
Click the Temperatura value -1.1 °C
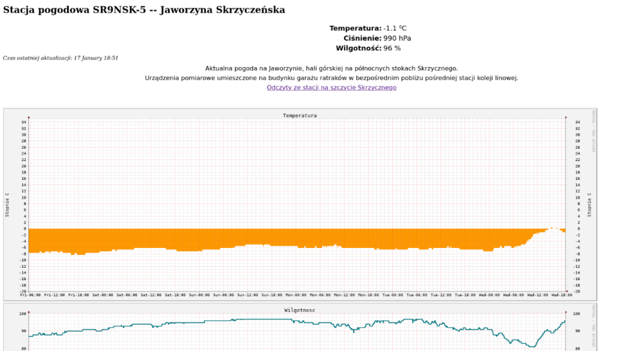click(395, 28)
